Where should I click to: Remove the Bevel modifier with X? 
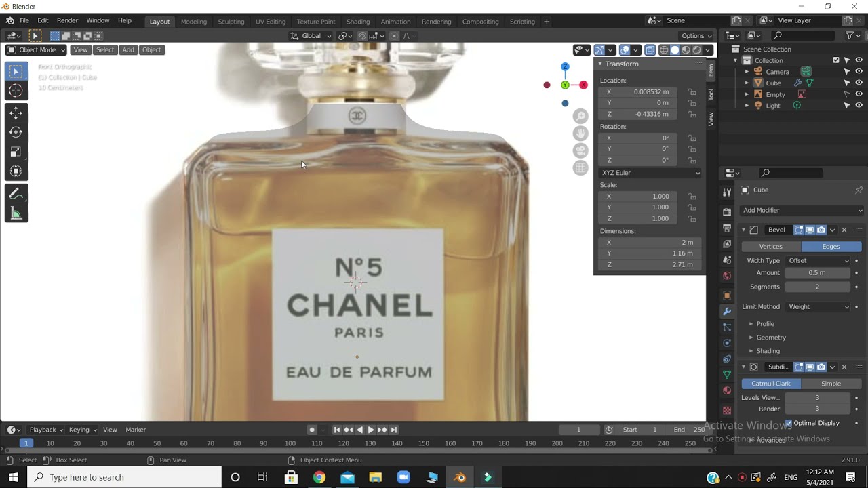(x=844, y=230)
